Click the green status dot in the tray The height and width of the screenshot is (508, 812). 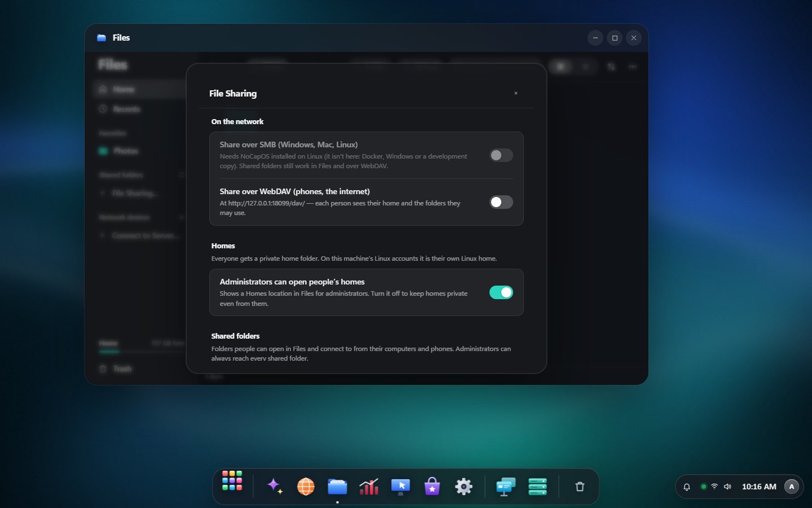pos(703,487)
